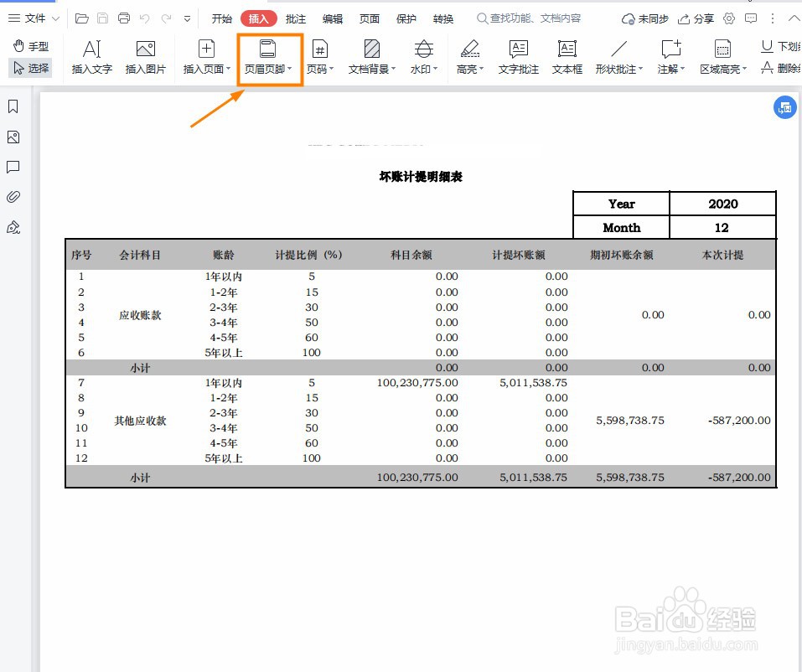This screenshot has width=802, height=672.
Task: Click the 期初坏账余额 column header
Action: pyautogui.click(x=622, y=255)
